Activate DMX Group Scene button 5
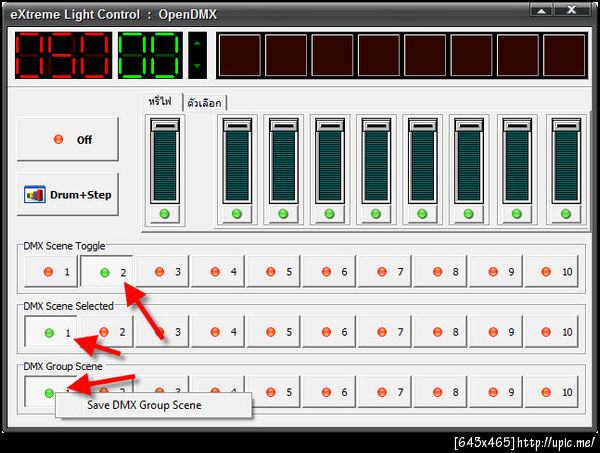 [x=273, y=392]
